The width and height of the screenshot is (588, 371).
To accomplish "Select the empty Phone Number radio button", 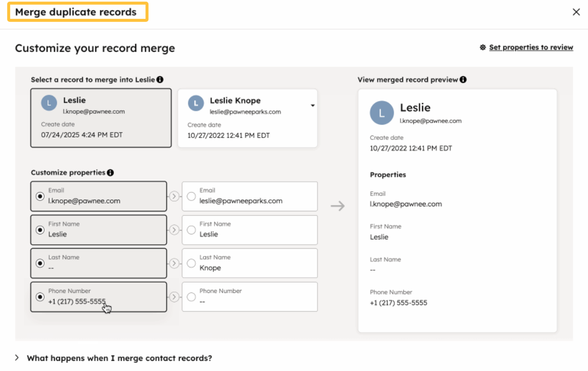I will click(191, 297).
